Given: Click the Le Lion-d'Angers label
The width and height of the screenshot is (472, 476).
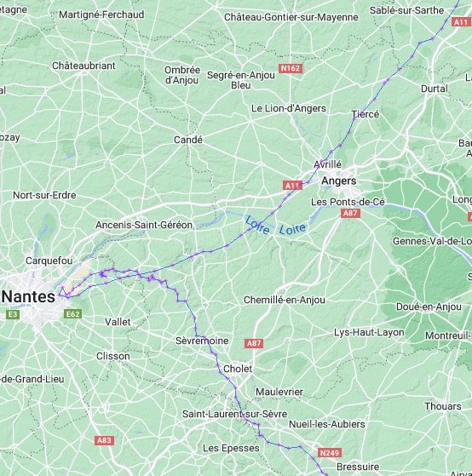Looking at the screenshot, I should pyautogui.click(x=289, y=108).
